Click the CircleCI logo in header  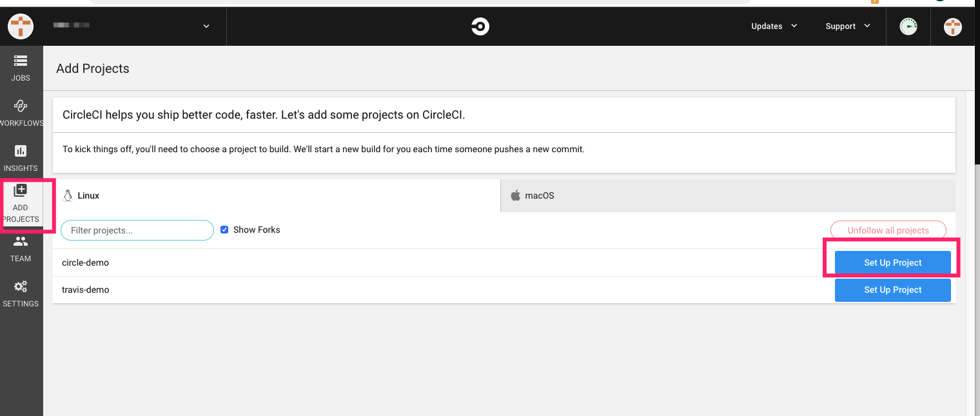coord(480,26)
